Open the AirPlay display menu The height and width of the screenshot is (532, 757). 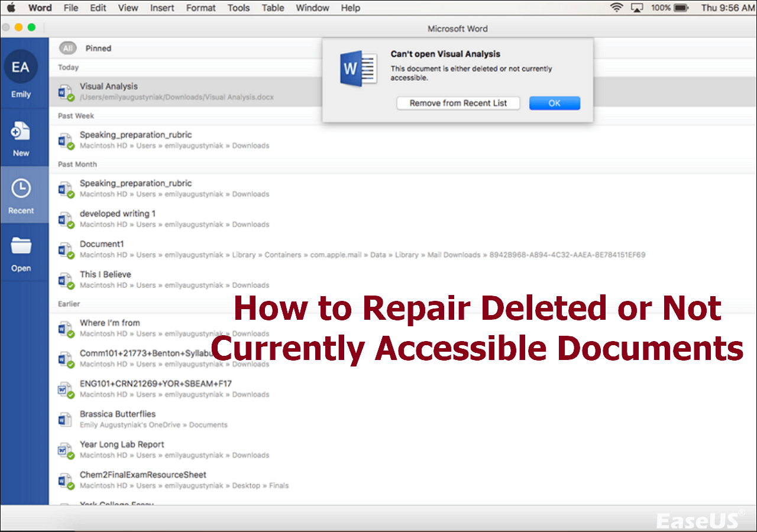pyautogui.click(x=637, y=8)
